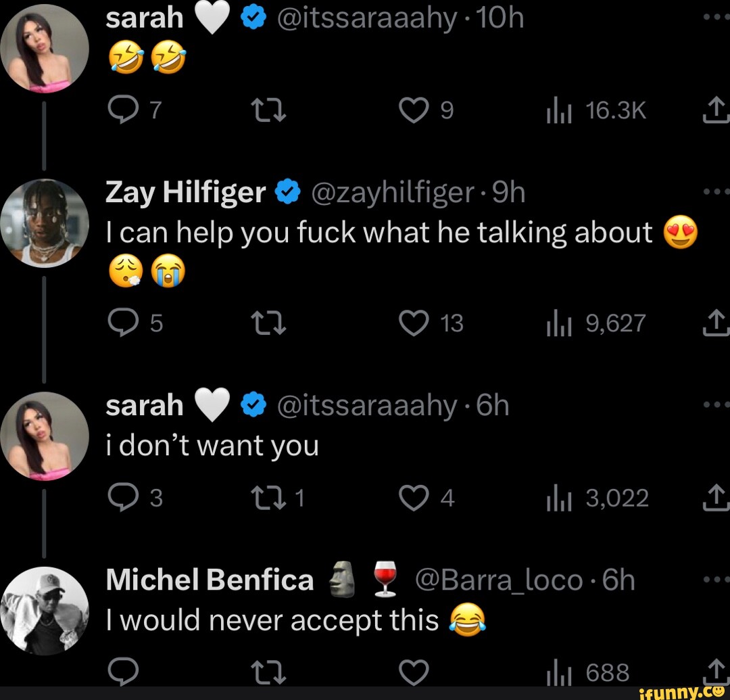
Task: Like sarah's tweet with 9 likes
Action: [x=414, y=111]
